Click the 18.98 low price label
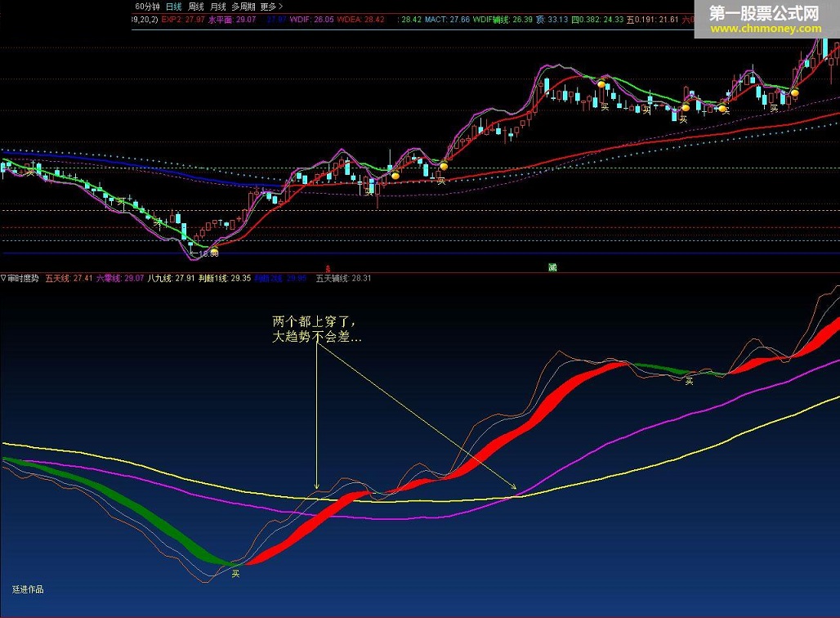This screenshot has width=840, height=618. [209, 254]
